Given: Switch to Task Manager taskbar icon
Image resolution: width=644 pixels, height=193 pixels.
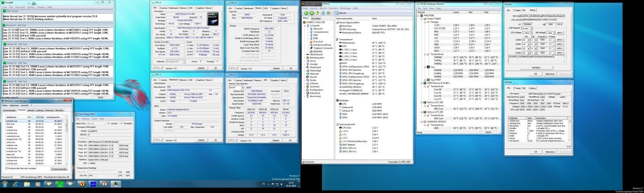Looking at the screenshot, I should click(116, 184).
